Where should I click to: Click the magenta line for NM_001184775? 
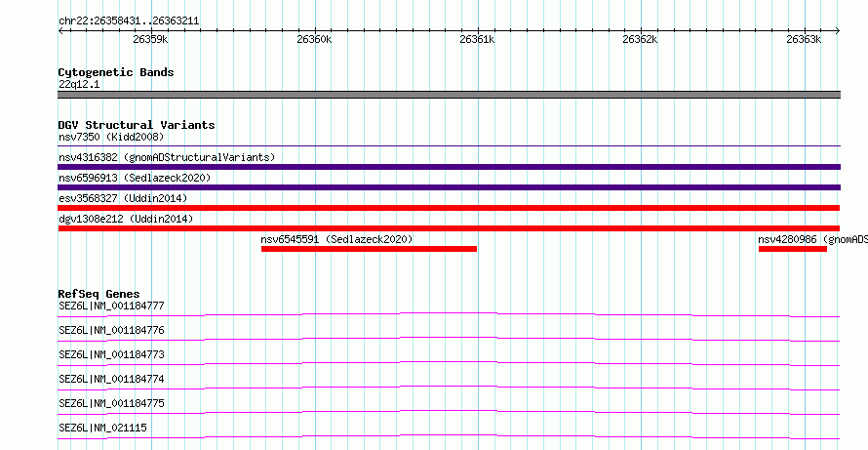tap(449, 412)
